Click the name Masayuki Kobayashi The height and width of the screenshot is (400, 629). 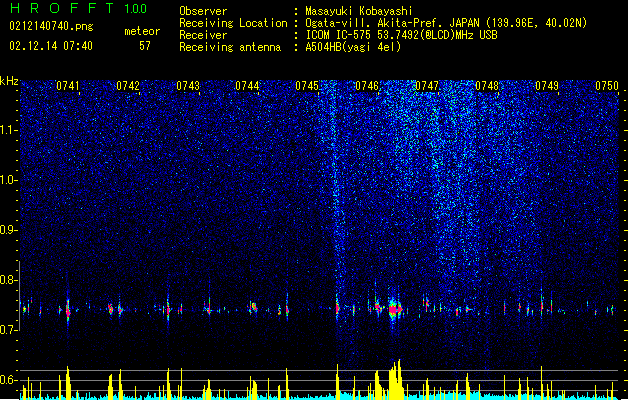[x=359, y=11]
